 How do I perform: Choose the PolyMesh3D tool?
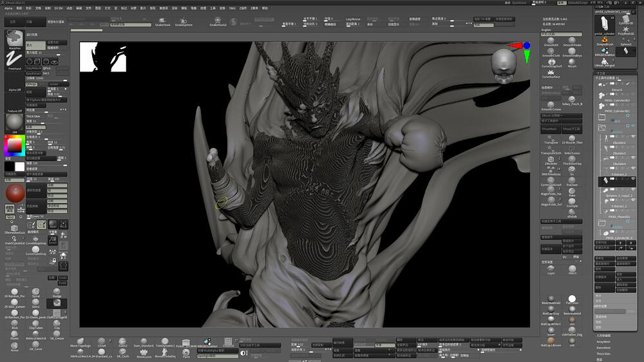pyautogui.click(x=626, y=31)
